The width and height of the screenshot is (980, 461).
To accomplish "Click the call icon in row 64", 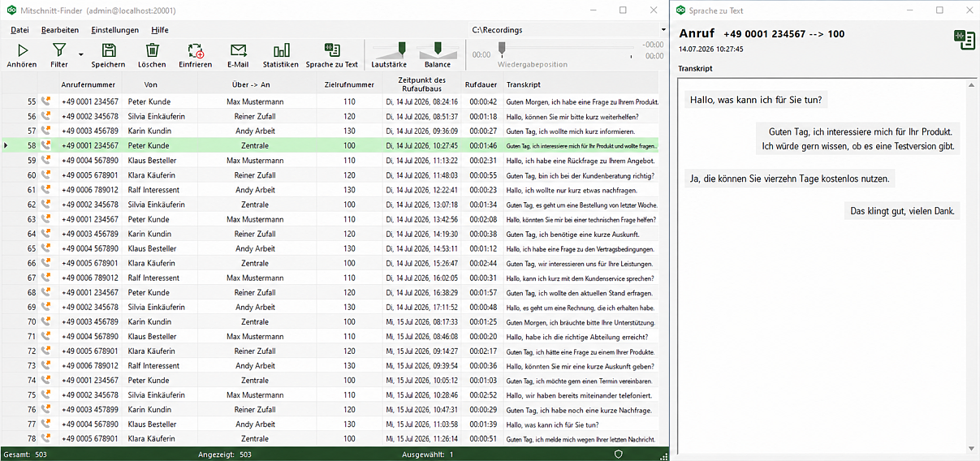I will [45, 234].
